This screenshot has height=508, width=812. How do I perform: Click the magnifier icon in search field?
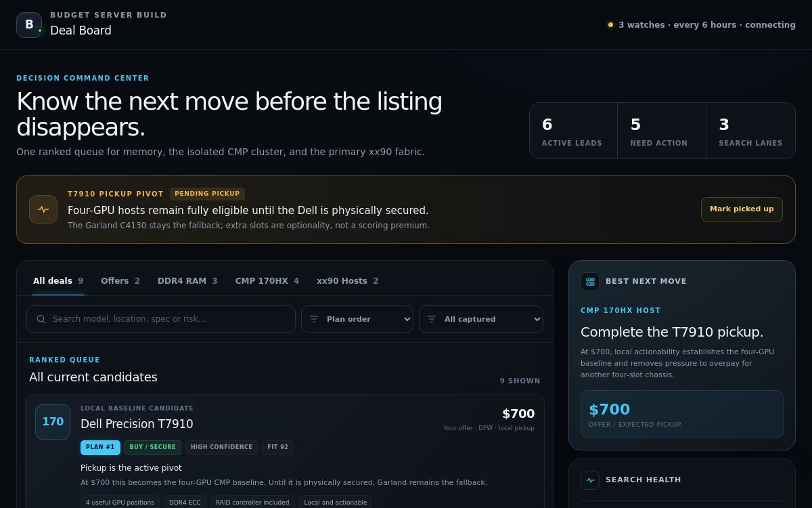coord(41,319)
